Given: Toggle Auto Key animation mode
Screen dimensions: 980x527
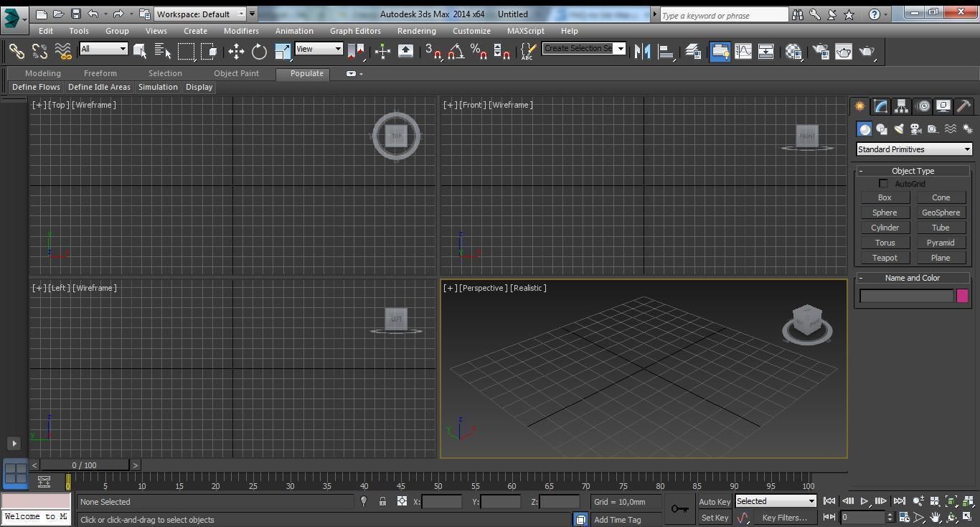Looking at the screenshot, I should pos(714,502).
